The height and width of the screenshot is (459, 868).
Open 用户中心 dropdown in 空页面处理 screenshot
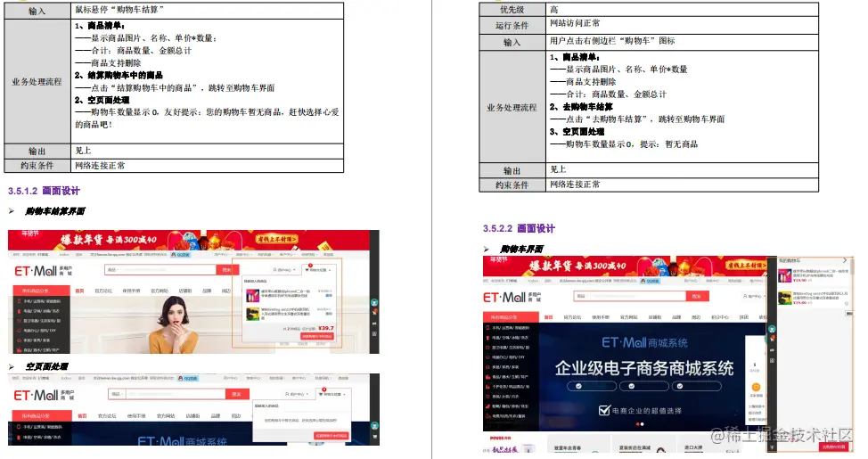click(297, 394)
